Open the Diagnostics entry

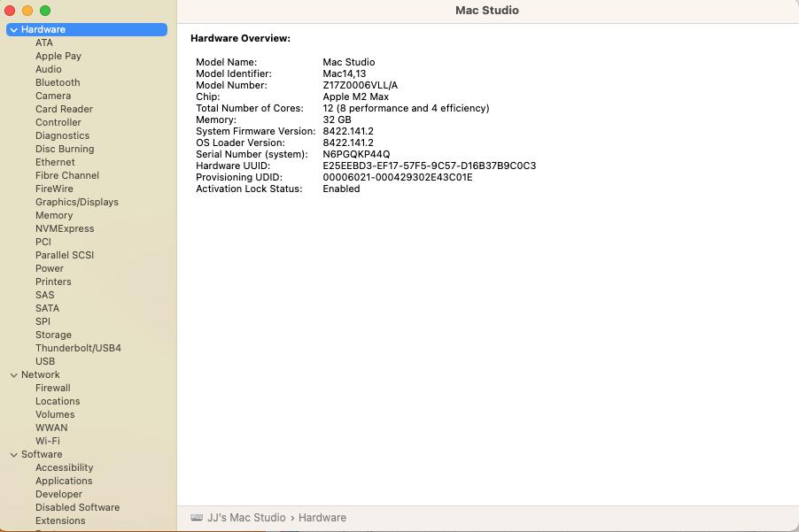[x=62, y=135]
